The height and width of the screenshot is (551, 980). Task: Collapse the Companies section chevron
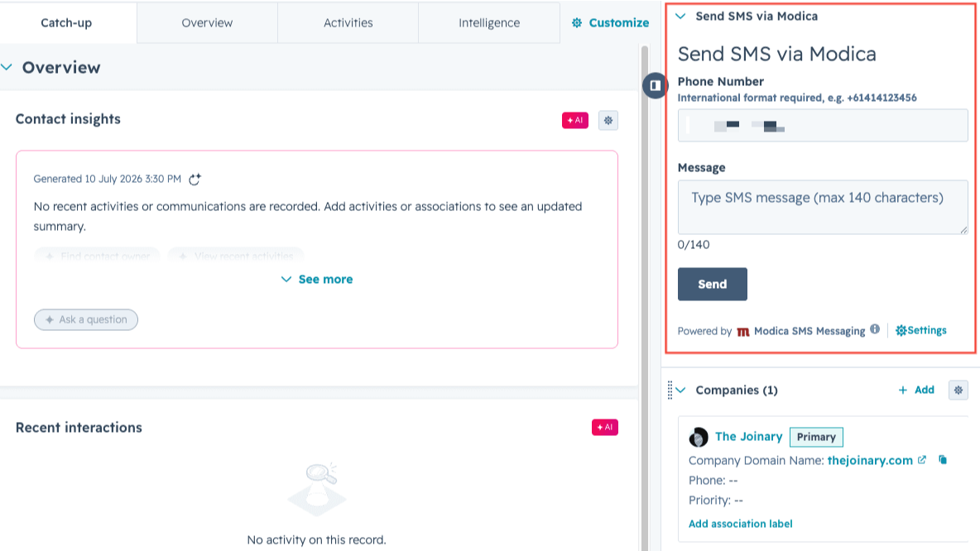pos(681,390)
